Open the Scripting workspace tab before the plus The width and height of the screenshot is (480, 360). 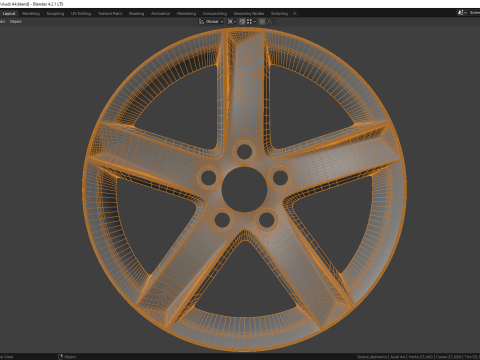279,14
